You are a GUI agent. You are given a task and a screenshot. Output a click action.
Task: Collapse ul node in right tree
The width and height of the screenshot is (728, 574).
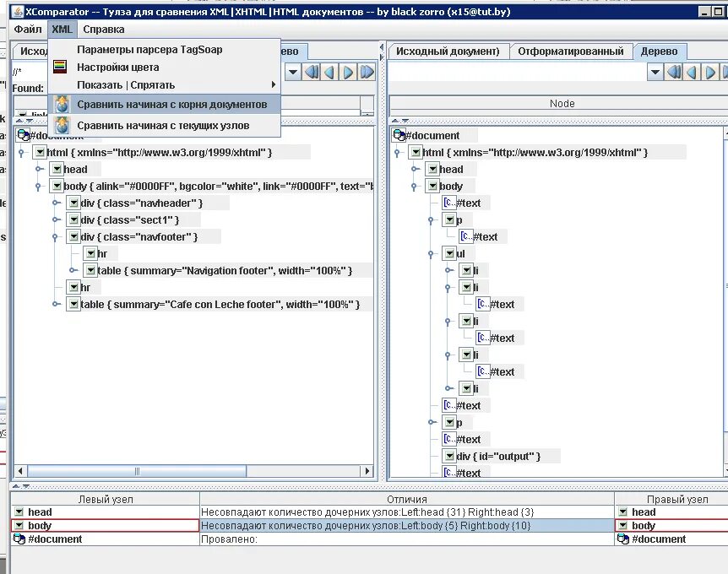pyautogui.click(x=431, y=254)
